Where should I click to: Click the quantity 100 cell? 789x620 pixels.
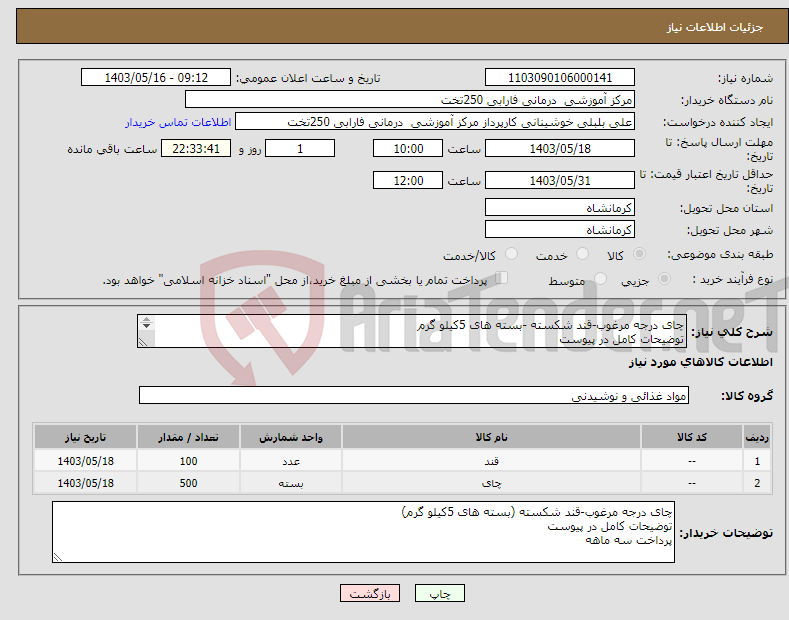(x=188, y=460)
